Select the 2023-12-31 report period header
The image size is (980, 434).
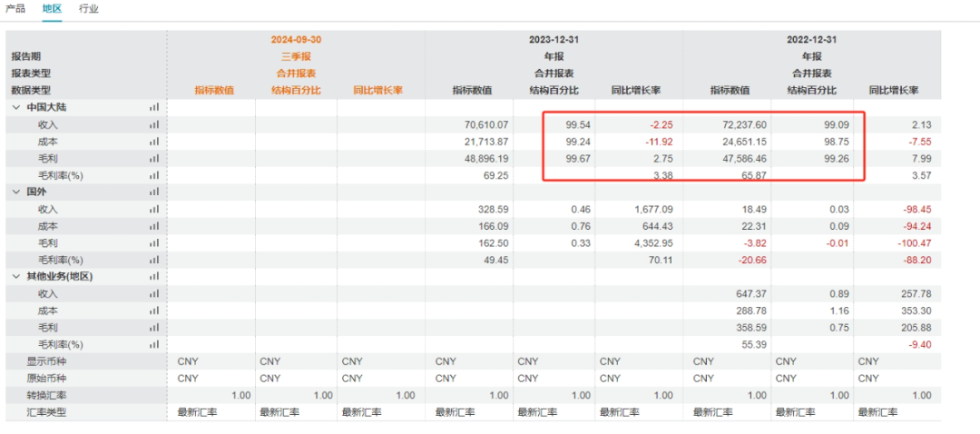click(554, 39)
